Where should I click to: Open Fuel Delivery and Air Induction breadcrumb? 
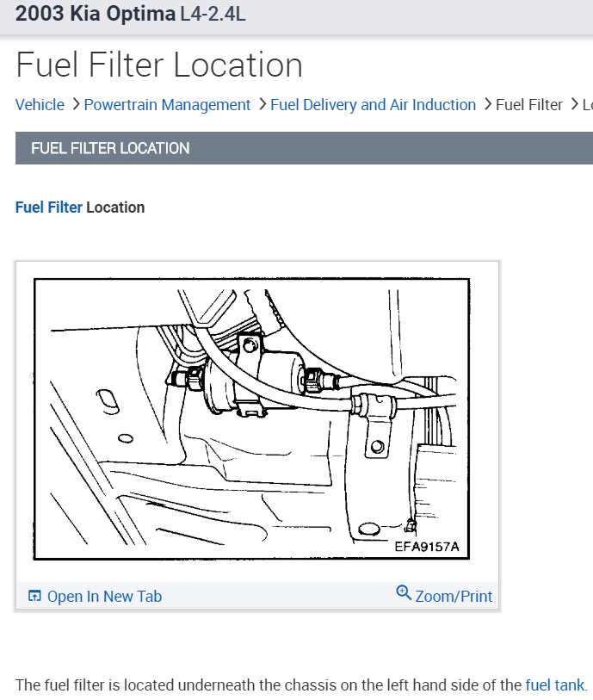[373, 105]
